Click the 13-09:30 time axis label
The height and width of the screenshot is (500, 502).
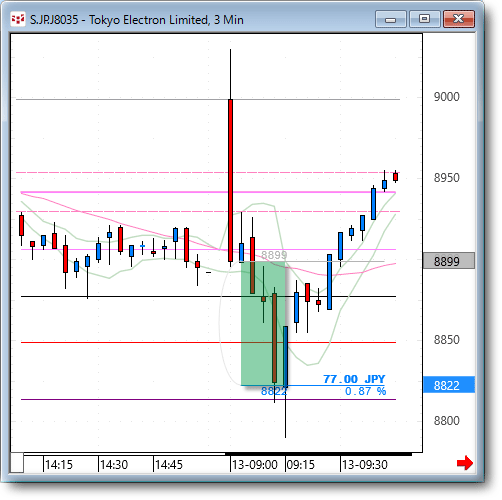pos(365,465)
